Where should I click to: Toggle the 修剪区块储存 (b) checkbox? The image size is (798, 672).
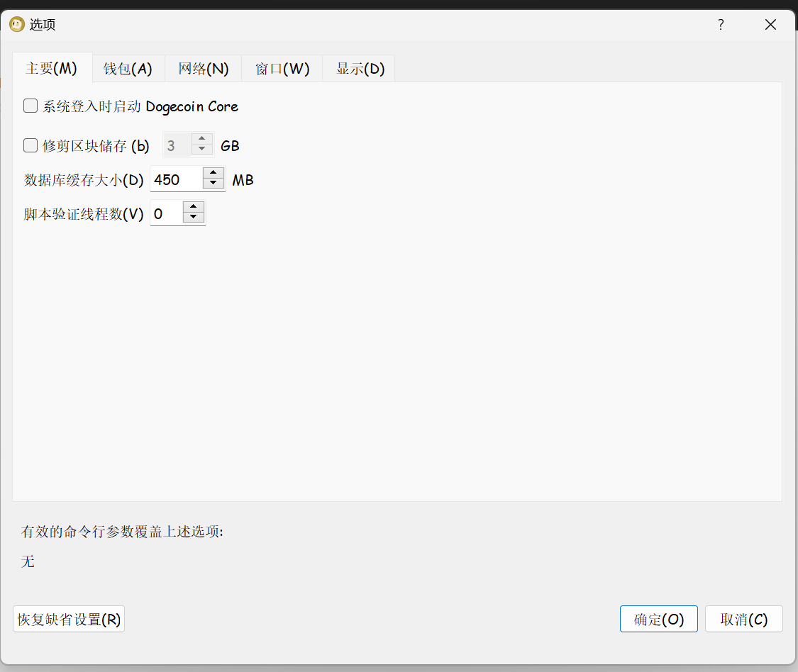31,146
